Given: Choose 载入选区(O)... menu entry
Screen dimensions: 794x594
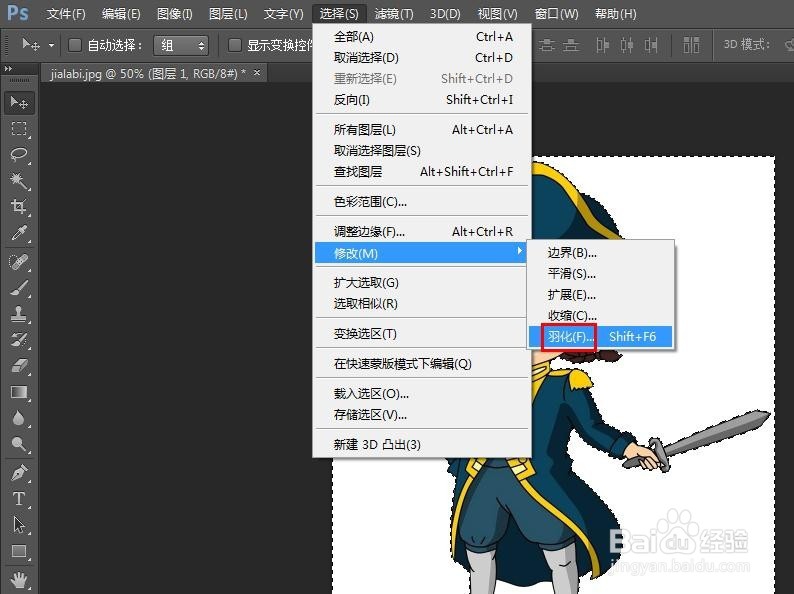Looking at the screenshot, I should pos(422,393).
